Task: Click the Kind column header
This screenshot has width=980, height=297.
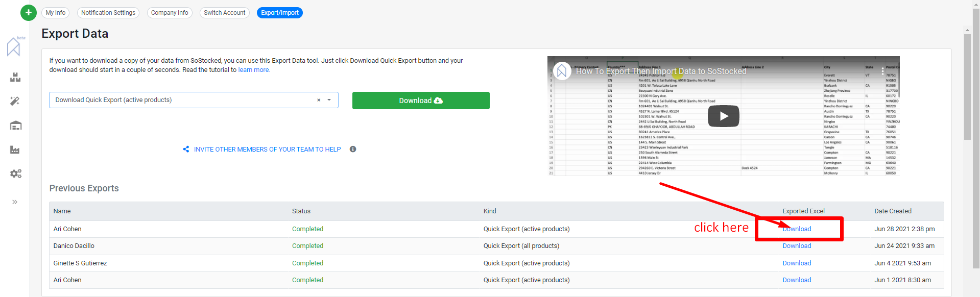Action: [490, 211]
